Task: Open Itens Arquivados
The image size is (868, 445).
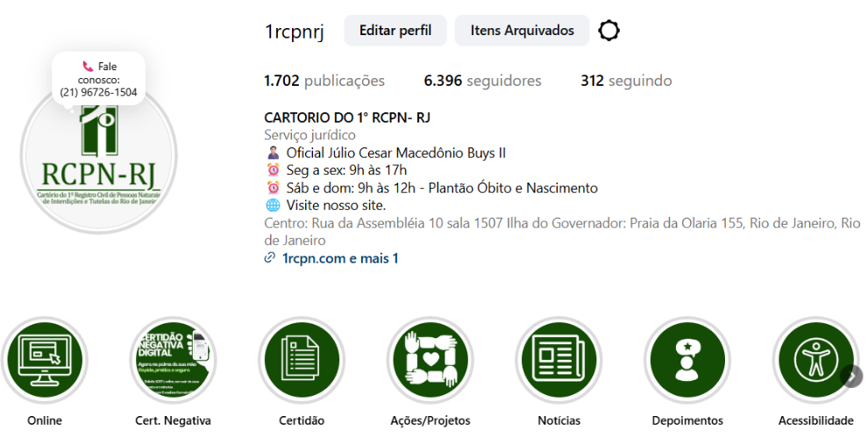Action: [x=522, y=31]
